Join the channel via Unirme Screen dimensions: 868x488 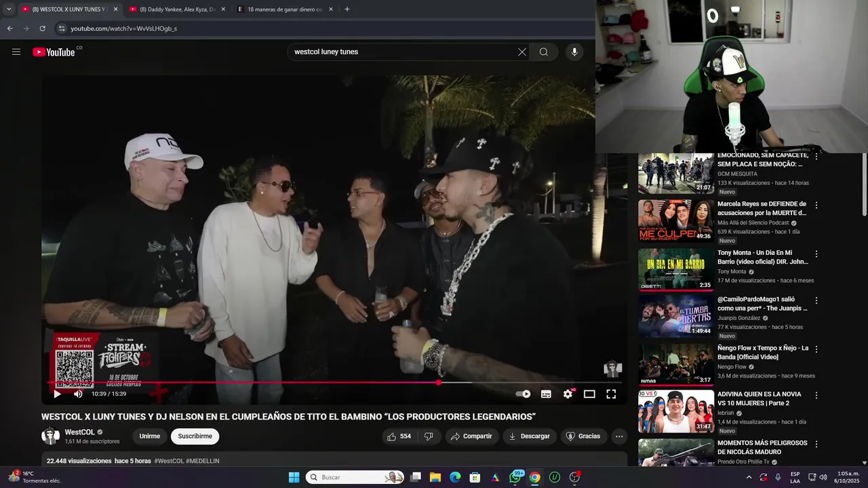click(150, 436)
